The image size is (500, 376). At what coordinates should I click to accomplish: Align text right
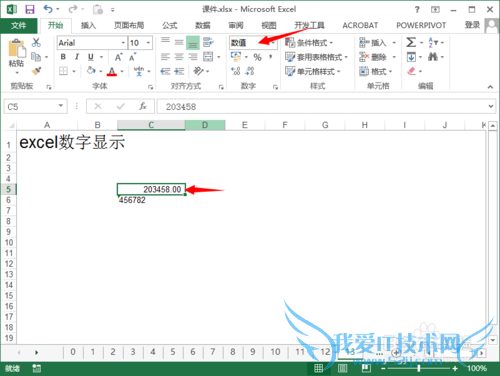click(x=193, y=57)
